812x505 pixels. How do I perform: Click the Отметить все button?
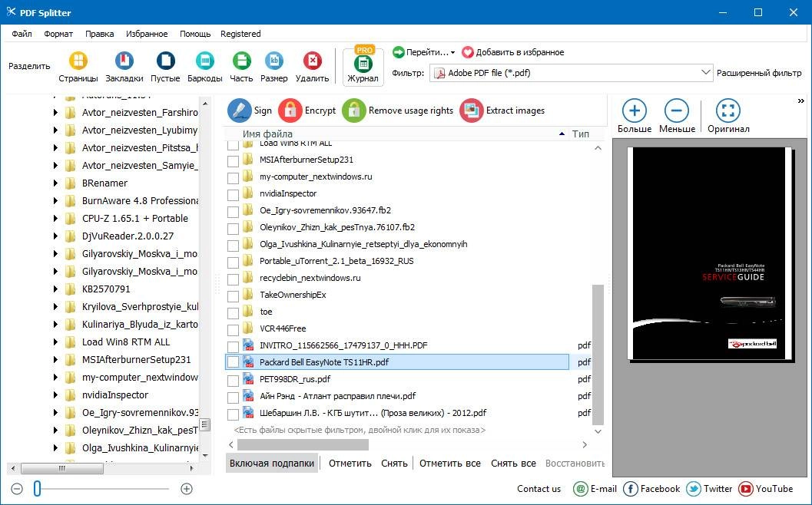pos(450,463)
